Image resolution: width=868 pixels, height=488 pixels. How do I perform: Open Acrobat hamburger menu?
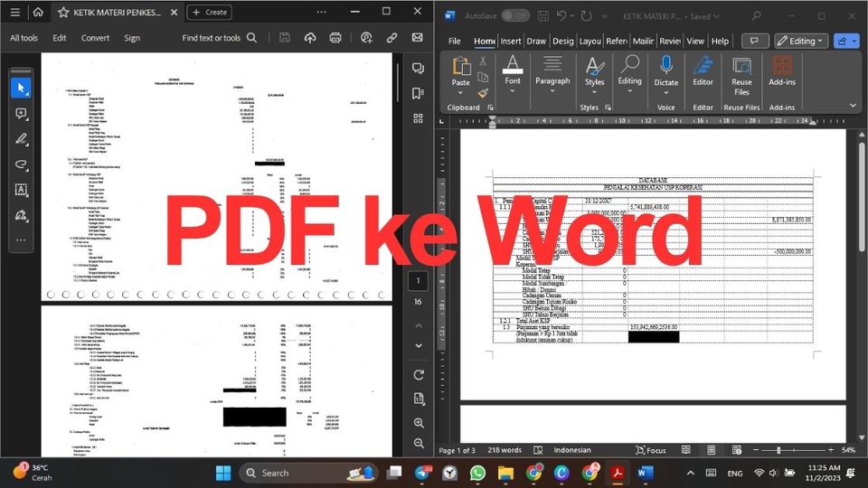pyautogui.click(x=15, y=12)
